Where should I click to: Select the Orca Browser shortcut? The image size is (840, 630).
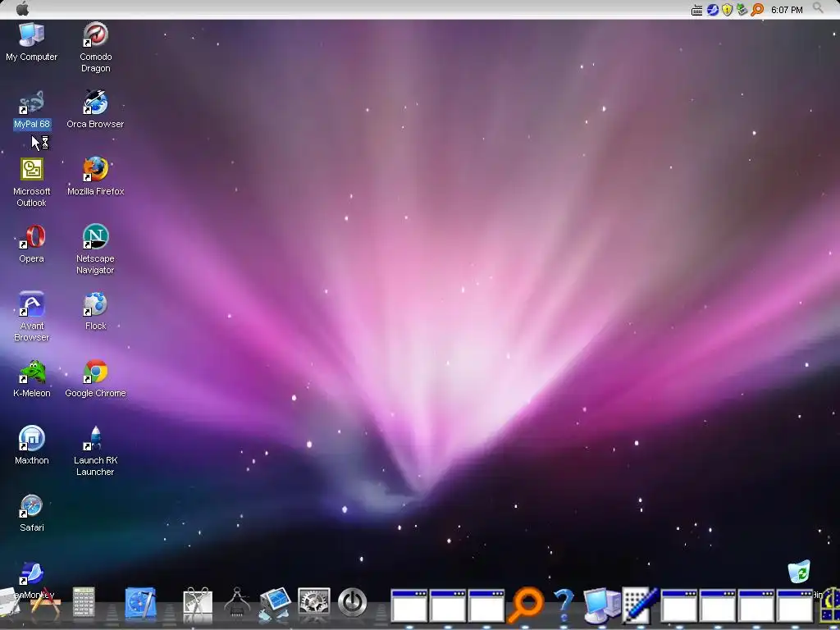coord(95,103)
